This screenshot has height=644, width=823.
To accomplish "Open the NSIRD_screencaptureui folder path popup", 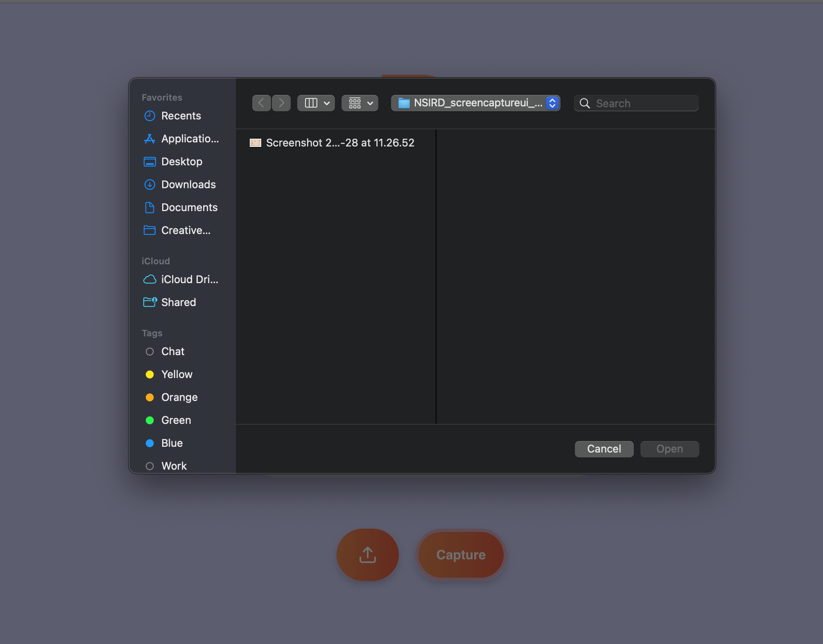I will click(475, 103).
